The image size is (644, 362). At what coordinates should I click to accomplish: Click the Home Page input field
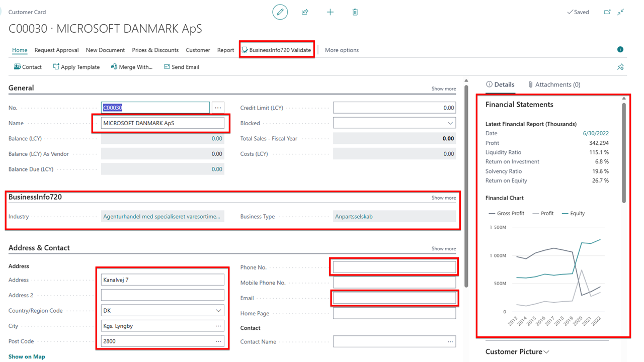394,313
